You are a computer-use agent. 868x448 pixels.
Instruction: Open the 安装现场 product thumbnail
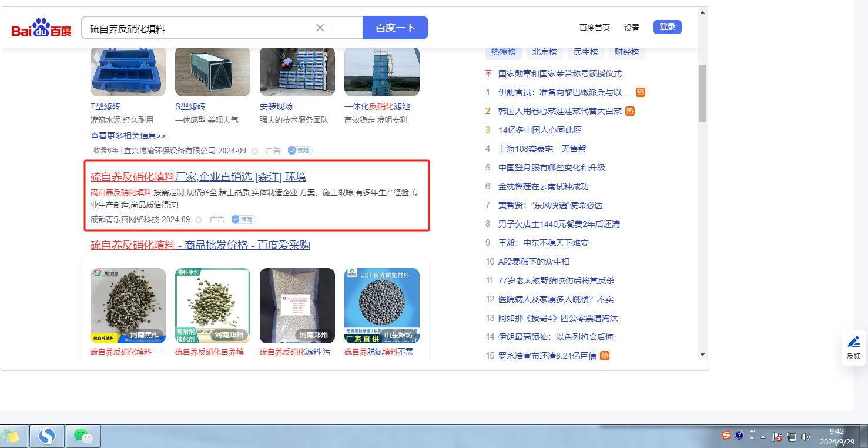point(297,72)
